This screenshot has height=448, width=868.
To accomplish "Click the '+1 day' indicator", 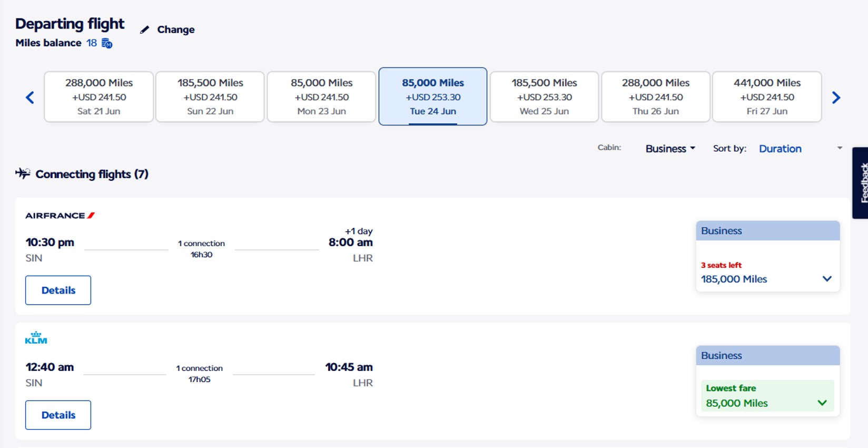I will [x=359, y=231].
